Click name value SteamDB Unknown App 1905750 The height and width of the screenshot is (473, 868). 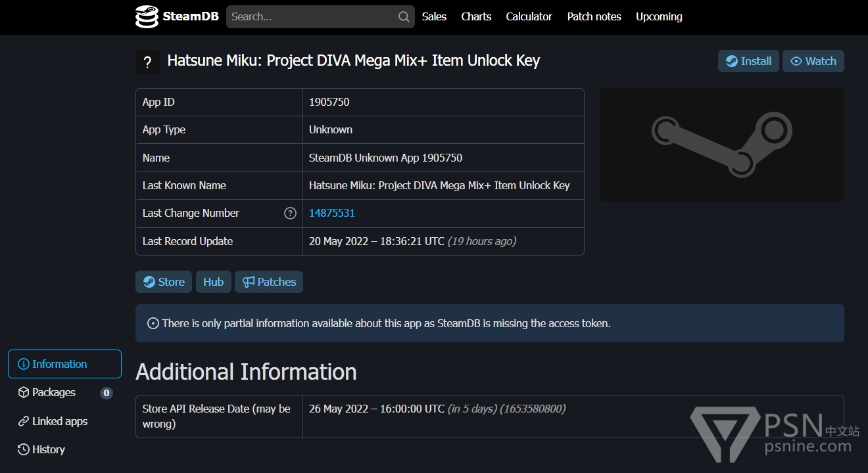[385, 158]
